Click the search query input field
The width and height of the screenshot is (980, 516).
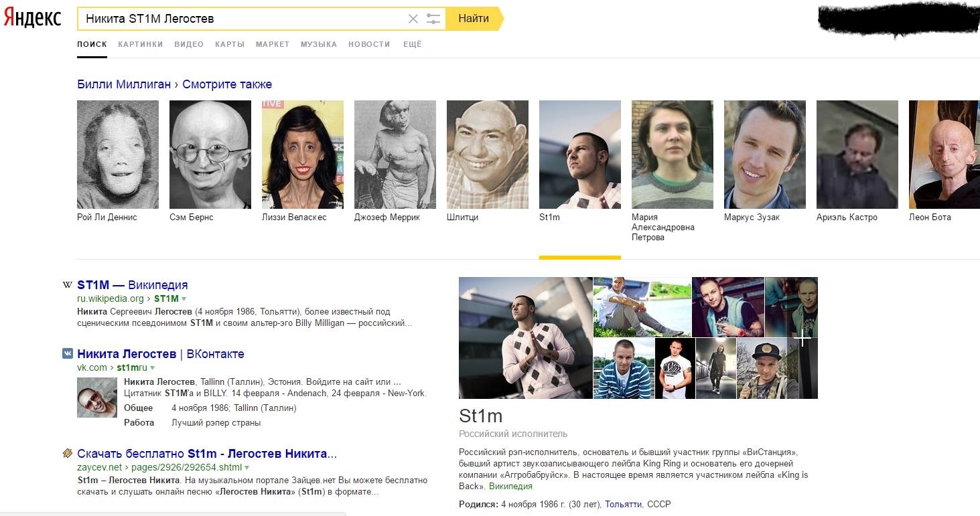pyautogui.click(x=241, y=19)
